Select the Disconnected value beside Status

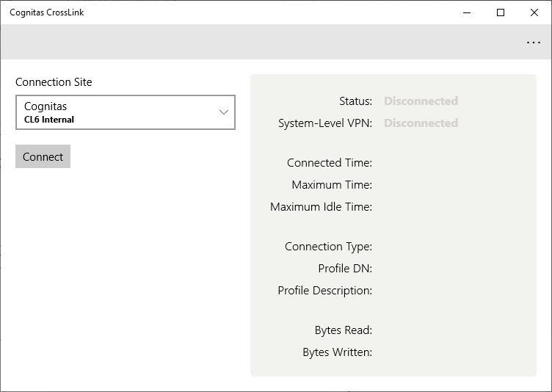pos(421,101)
